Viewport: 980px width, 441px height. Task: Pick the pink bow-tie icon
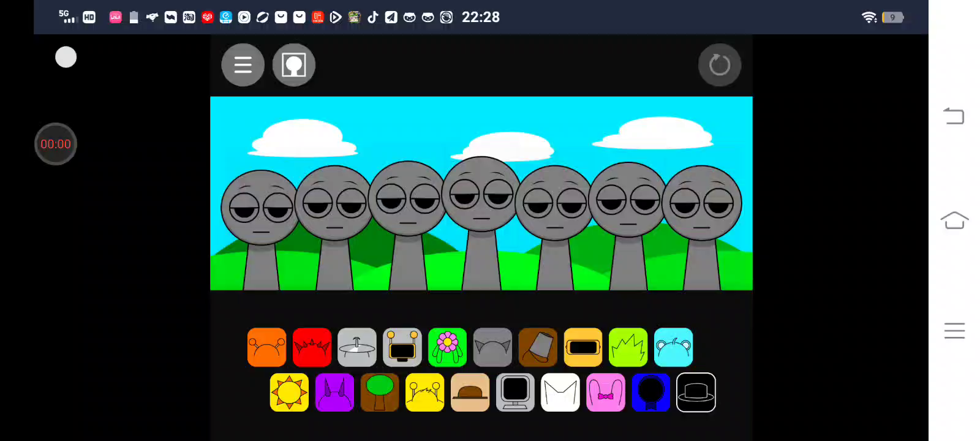pyautogui.click(x=606, y=393)
